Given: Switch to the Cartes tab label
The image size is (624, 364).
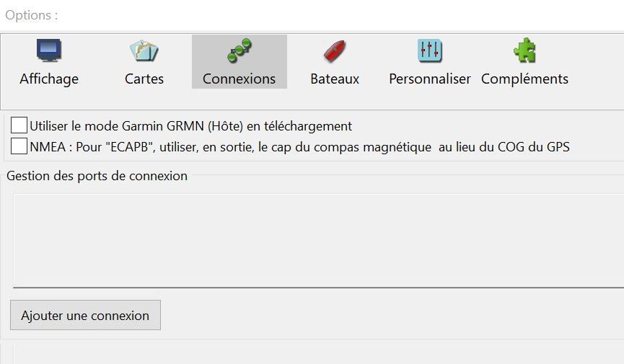Looking at the screenshot, I should 144,79.
